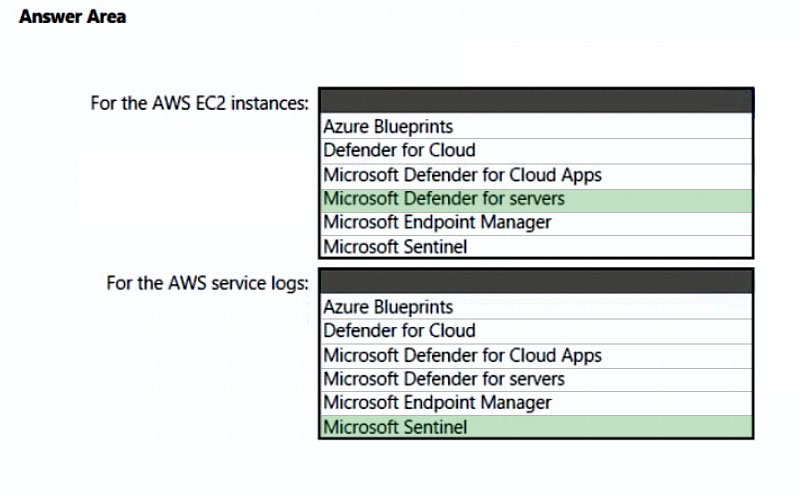Viewport: 800px width, 495px height.
Task: Click the 'For the AWS EC2 instances:' label
Action: point(199,104)
